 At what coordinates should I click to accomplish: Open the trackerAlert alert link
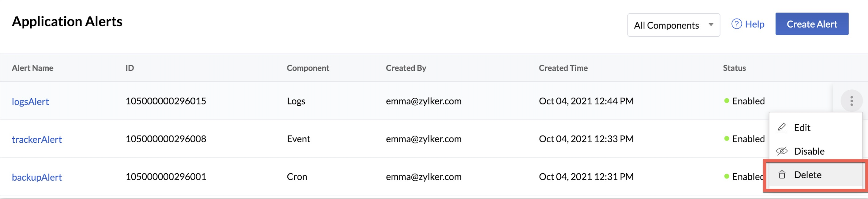37,139
